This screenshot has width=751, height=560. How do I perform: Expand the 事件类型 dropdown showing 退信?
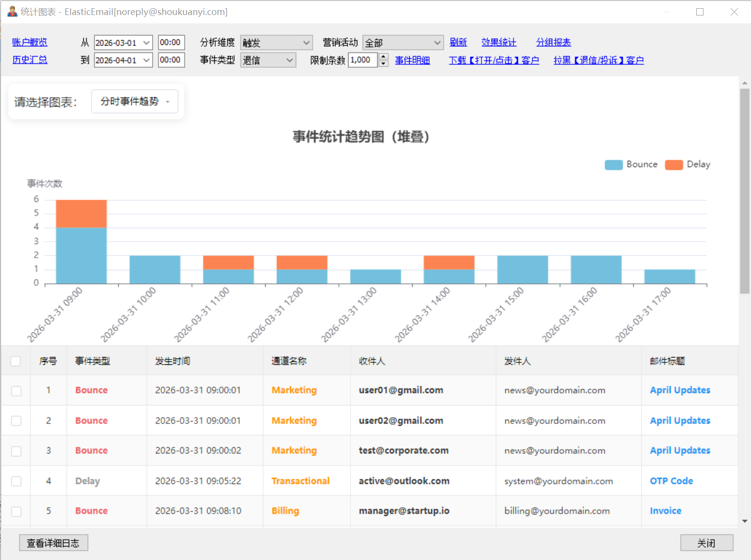268,60
